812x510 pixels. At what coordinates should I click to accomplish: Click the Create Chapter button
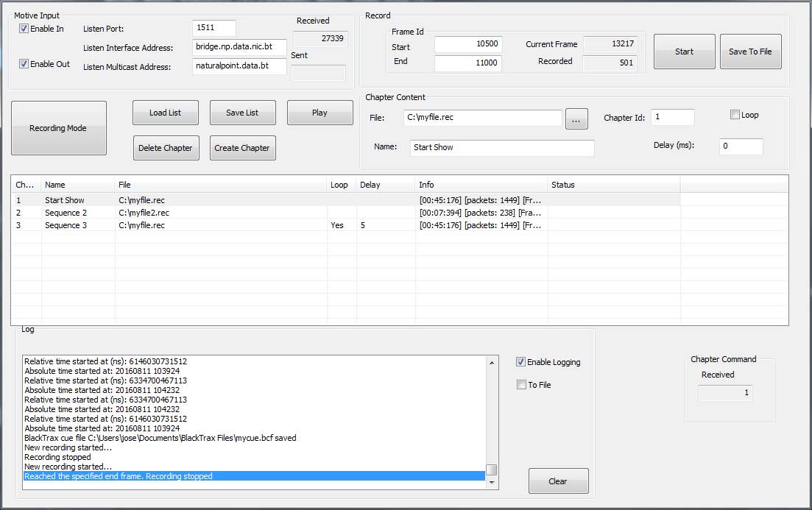click(x=242, y=148)
